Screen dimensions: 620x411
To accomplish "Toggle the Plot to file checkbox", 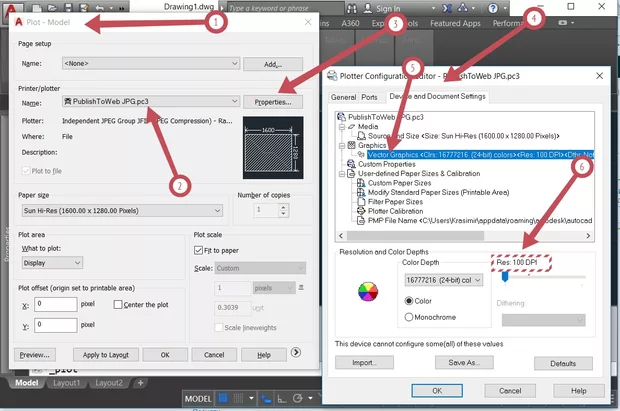I will [26, 170].
